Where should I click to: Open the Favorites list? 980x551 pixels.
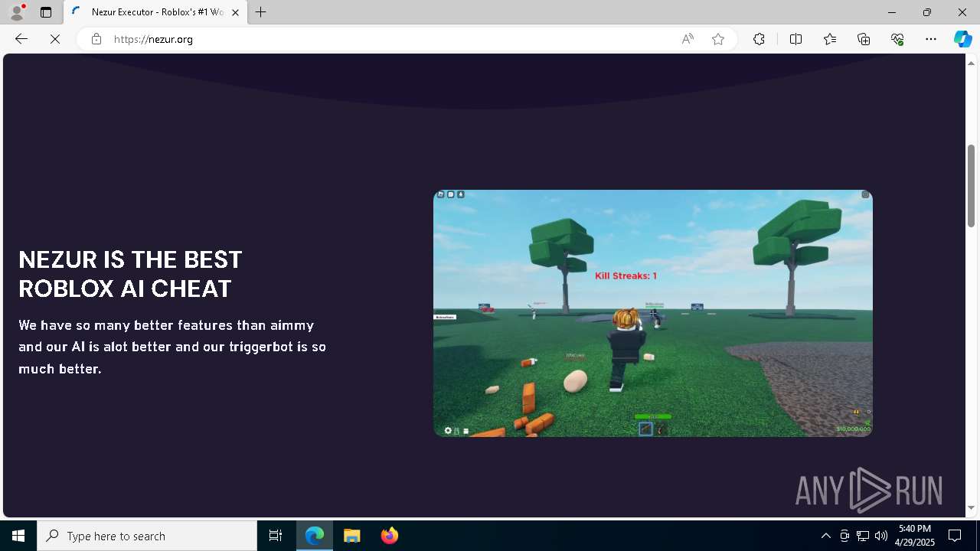coord(830,39)
